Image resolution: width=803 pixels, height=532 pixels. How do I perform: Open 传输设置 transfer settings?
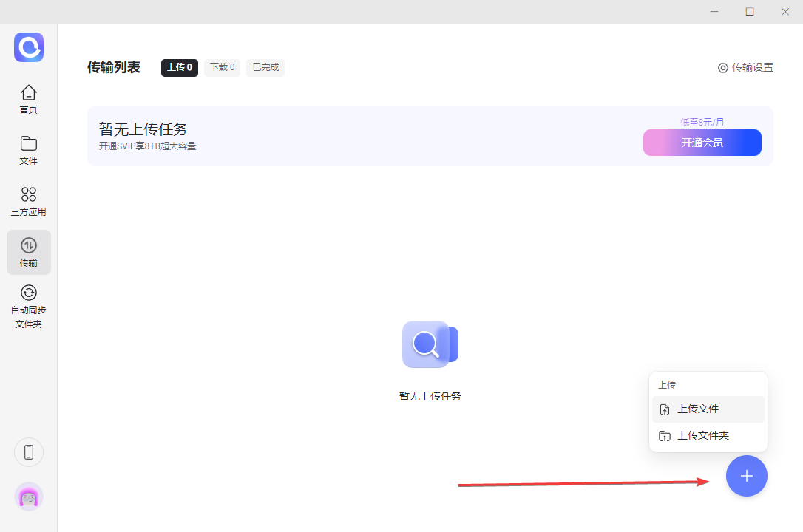coord(745,67)
